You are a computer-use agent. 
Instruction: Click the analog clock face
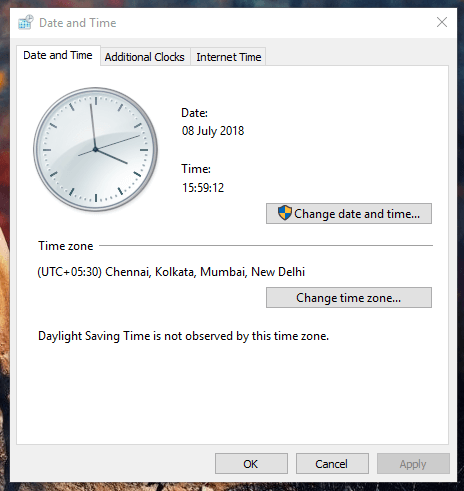[95, 149]
